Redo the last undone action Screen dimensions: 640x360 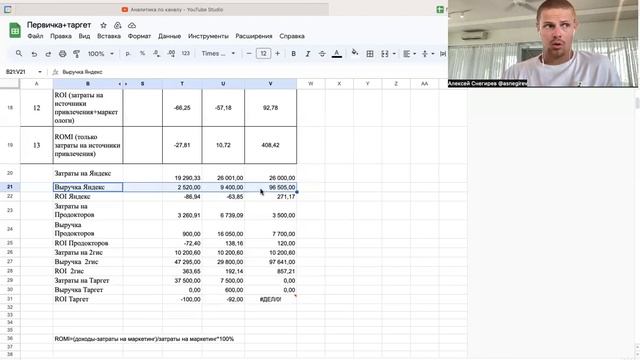[x=48, y=53]
